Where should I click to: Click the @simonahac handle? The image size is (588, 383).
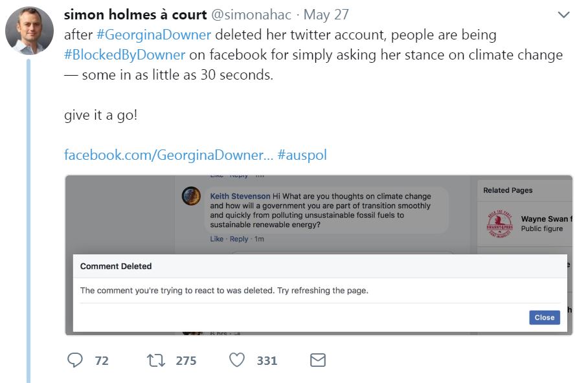254,15
